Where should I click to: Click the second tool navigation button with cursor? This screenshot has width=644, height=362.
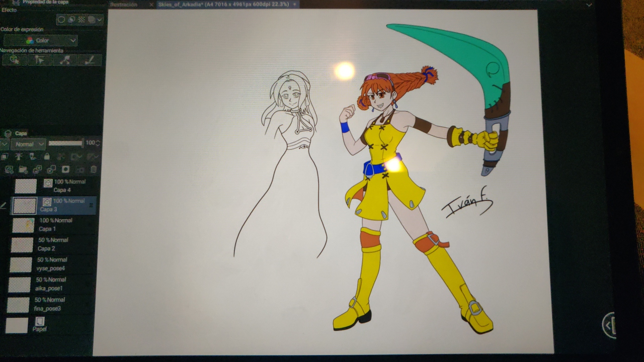pyautogui.click(x=39, y=60)
